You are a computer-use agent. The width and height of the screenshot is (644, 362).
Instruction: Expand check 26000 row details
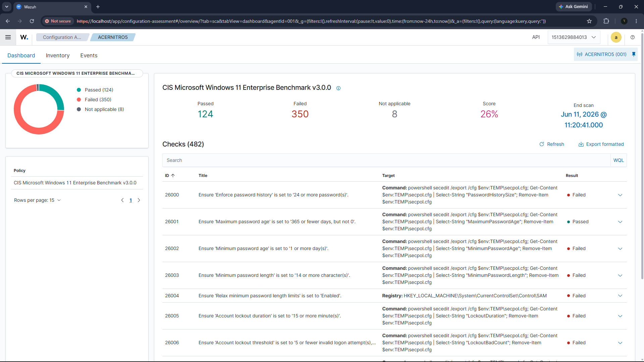[x=620, y=195]
